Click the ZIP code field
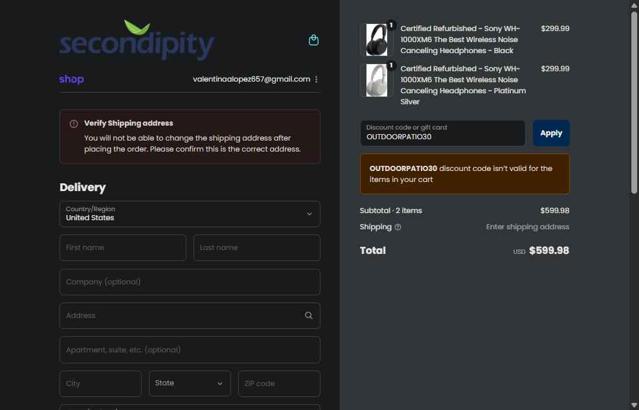 tap(279, 383)
